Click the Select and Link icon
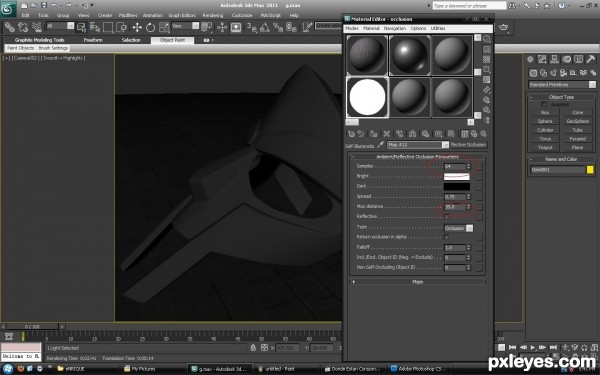The height and width of the screenshot is (375, 600). click(x=10, y=27)
